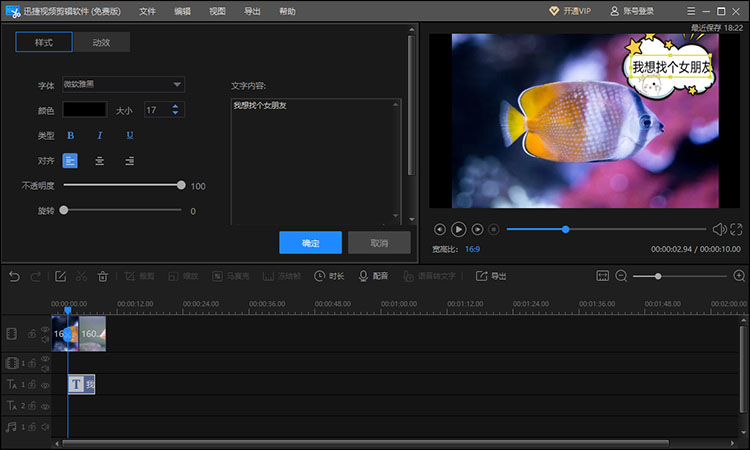The height and width of the screenshot is (450, 750).
Task: Click the 缩放 zoom tool
Action: (183, 276)
